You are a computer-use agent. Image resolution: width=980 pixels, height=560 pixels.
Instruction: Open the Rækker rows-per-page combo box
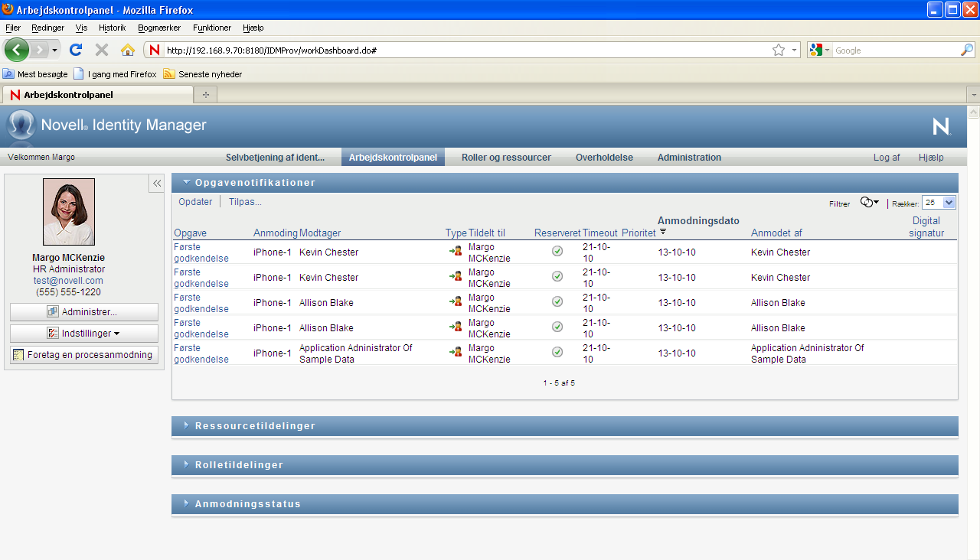[939, 203]
